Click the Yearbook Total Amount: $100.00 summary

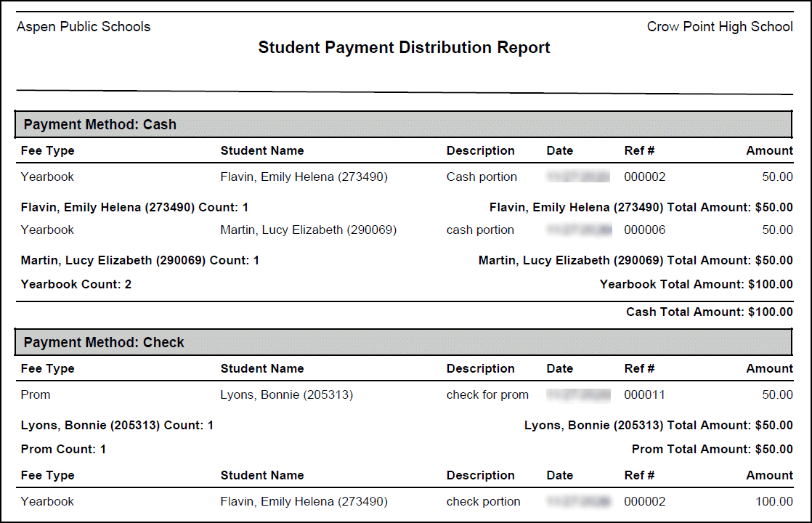[696, 284]
